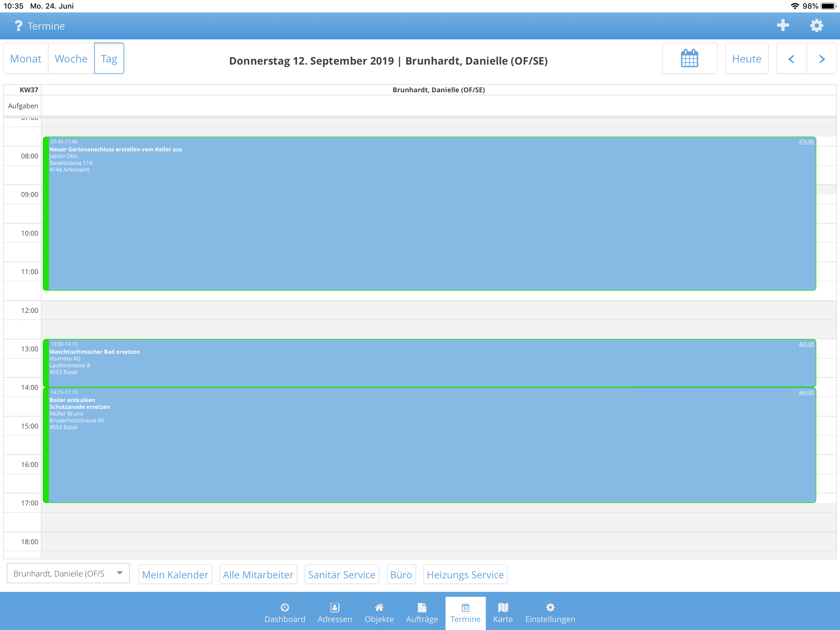Jump to today with Heute button
Viewport: 840px width, 630px height.
click(x=747, y=58)
